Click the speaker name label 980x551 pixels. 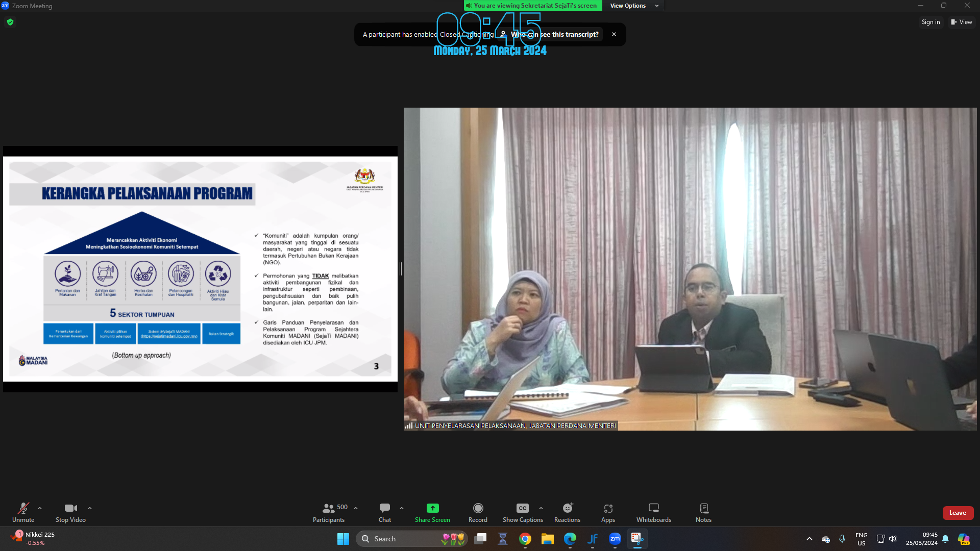click(x=515, y=425)
